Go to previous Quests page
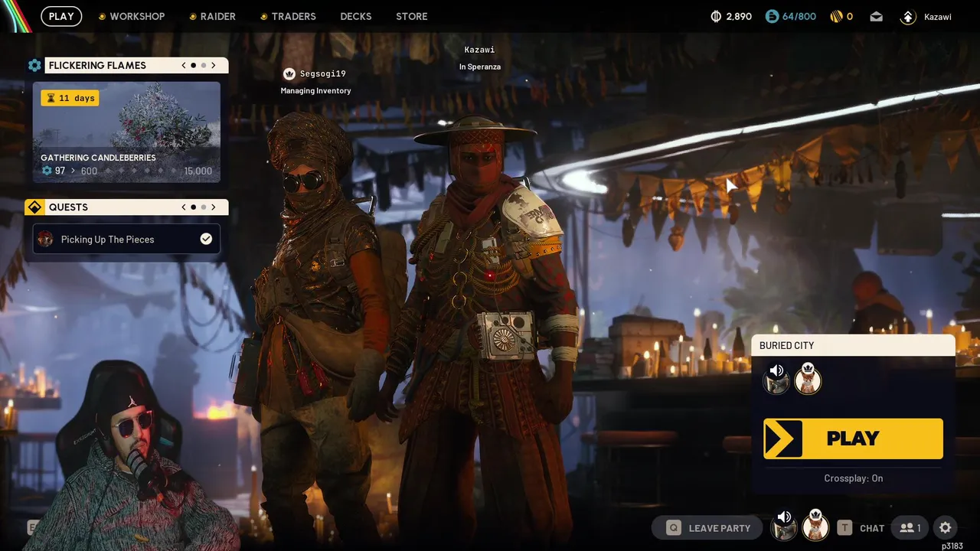 pos(184,207)
